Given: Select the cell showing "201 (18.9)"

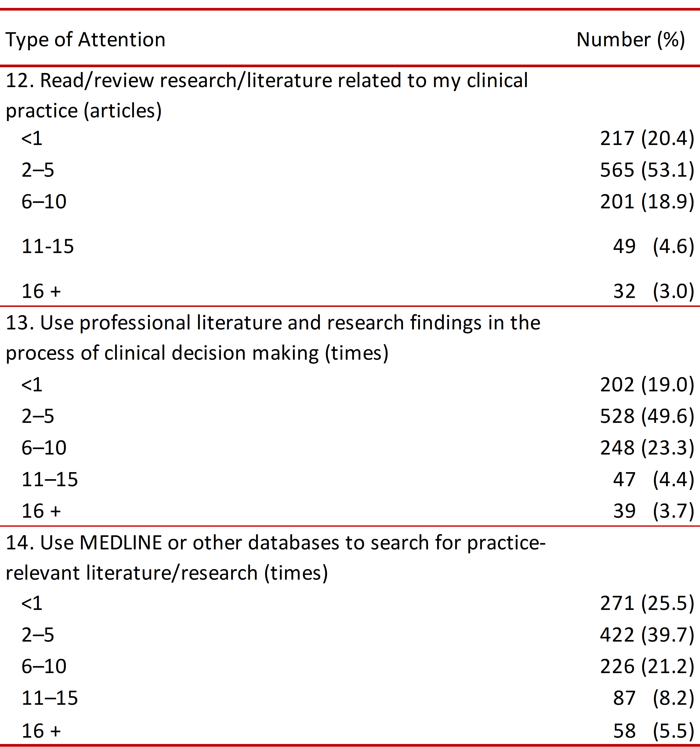Looking at the screenshot, I should 647,201.
